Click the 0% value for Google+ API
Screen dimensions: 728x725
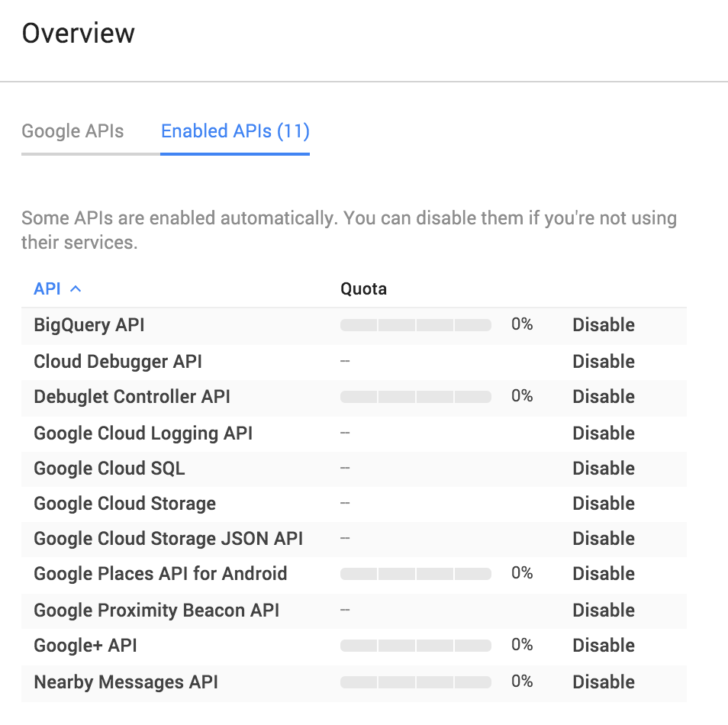[522, 645]
